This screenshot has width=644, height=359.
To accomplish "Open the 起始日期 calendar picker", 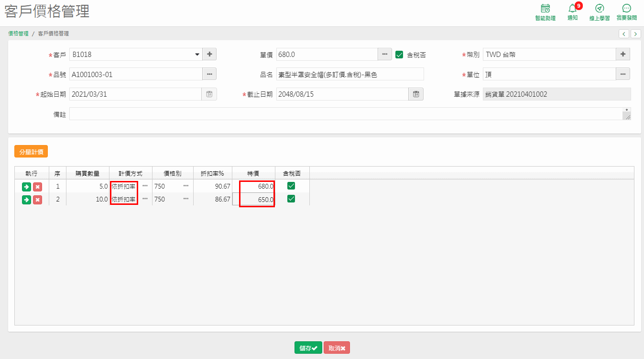I will point(209,94).
